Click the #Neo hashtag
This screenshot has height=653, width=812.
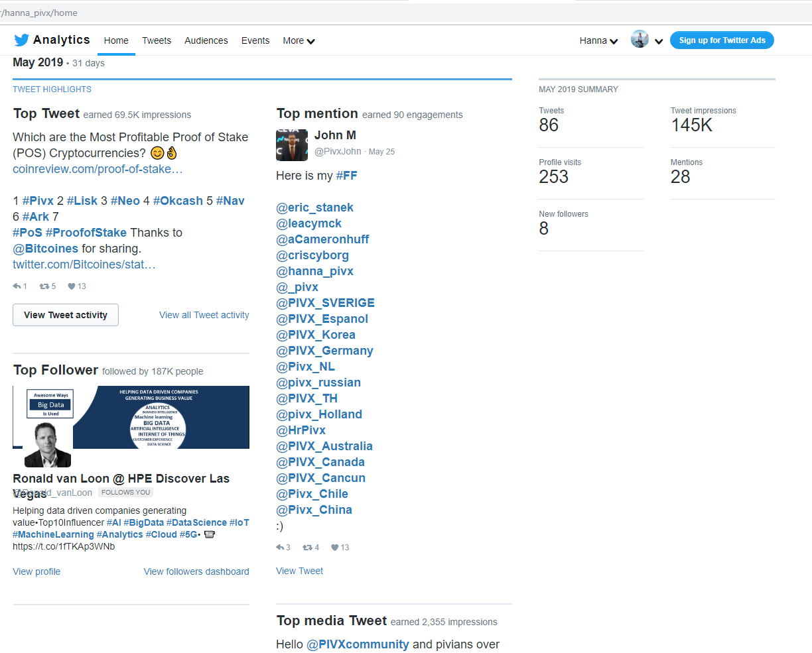tap(125, 201)
